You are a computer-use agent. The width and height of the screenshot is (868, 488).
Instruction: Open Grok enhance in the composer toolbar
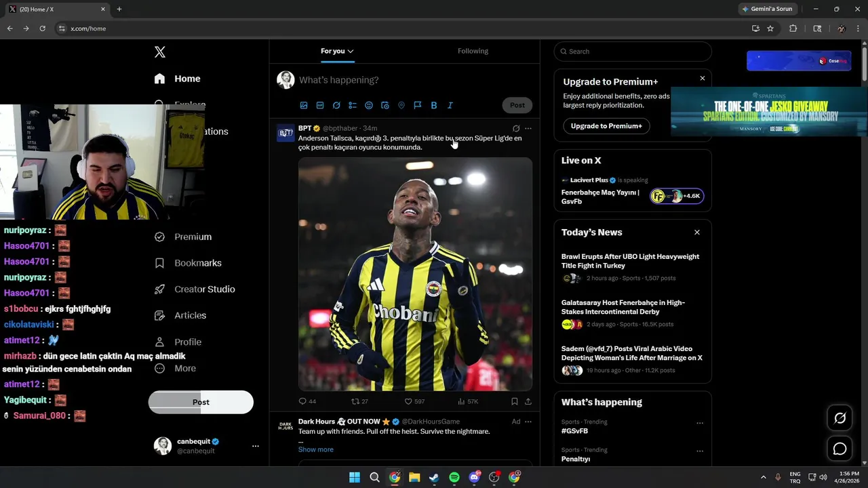click(336, 105)
